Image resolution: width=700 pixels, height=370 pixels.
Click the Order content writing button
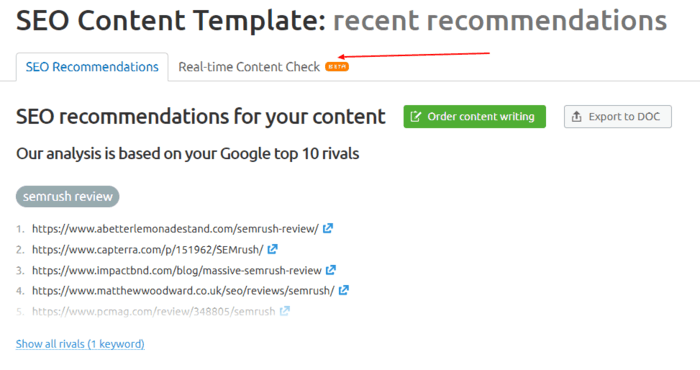[x=475, y=116]
